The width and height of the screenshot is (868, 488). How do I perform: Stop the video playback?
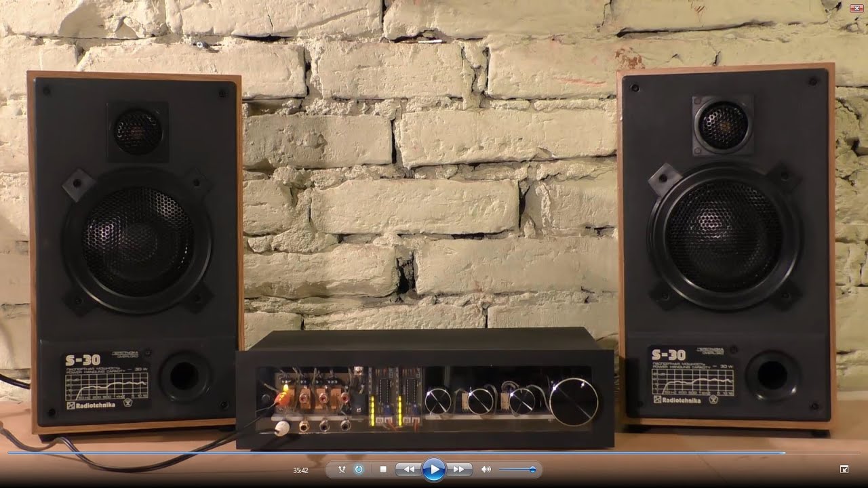tap(383, 469)
